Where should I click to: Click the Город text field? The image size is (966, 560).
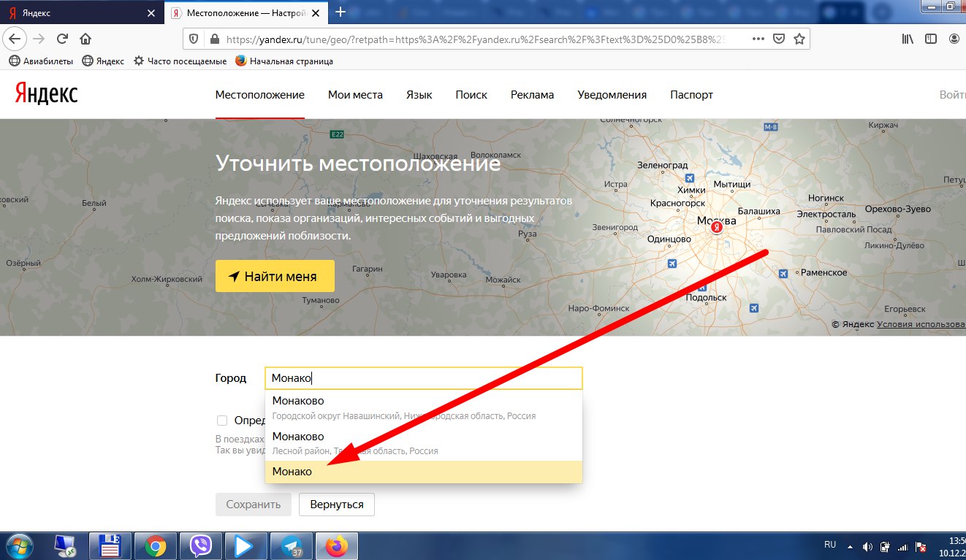point(424,378)
